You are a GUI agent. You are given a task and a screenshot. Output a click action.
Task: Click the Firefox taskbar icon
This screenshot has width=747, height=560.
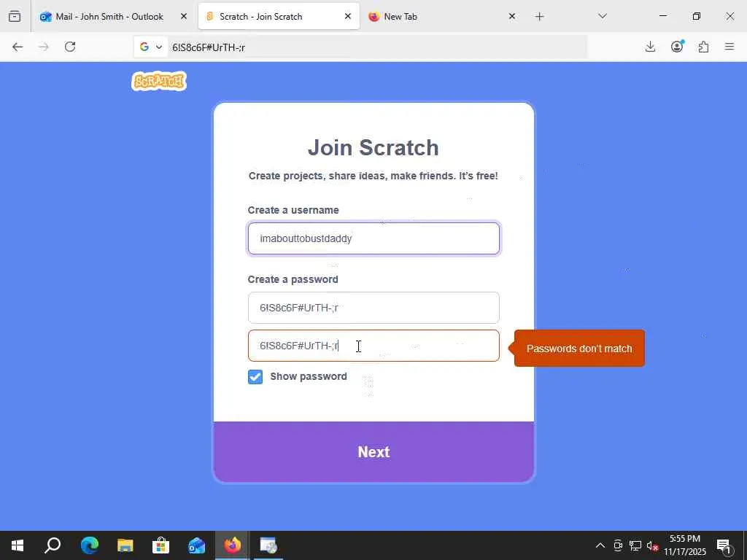pos(233,545)
